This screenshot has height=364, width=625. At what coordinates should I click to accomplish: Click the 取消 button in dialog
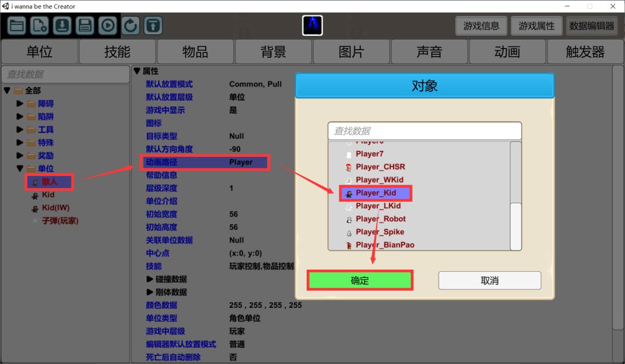tap(490, 281)
